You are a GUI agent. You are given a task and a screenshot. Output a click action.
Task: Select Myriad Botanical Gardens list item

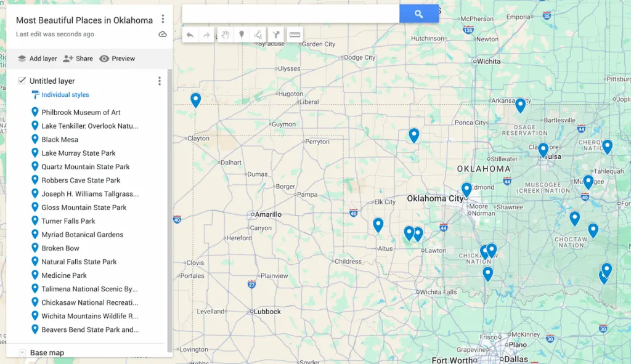[x=83, y=235]
